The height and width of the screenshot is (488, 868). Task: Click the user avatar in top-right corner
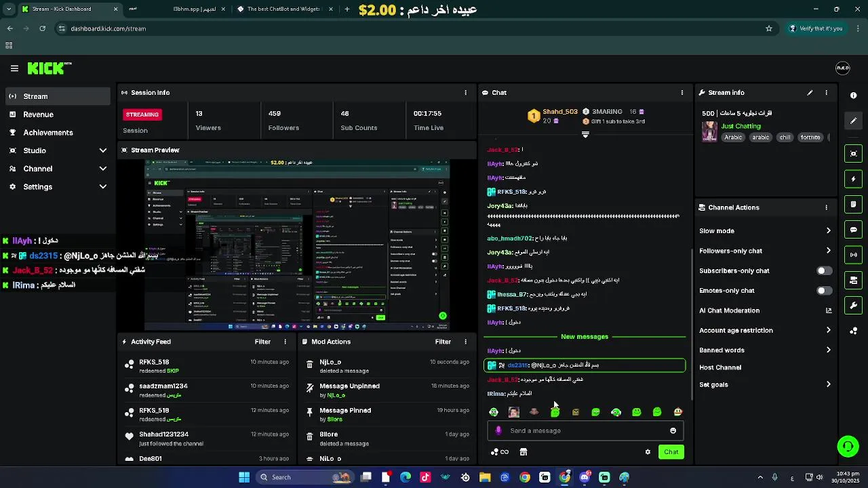pyautogui.click(x=842, y=68)
